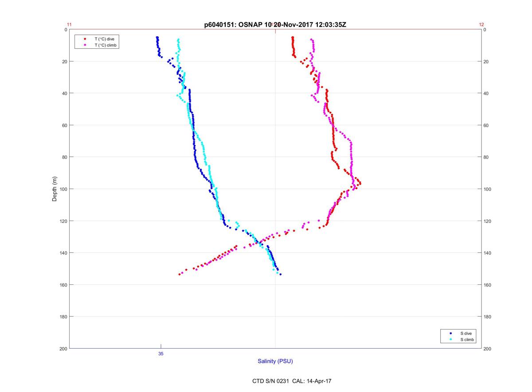The width and height of the screenshot is (532, 392).
Task: Click depth tick 120 on the right axis
Action: 487,221
